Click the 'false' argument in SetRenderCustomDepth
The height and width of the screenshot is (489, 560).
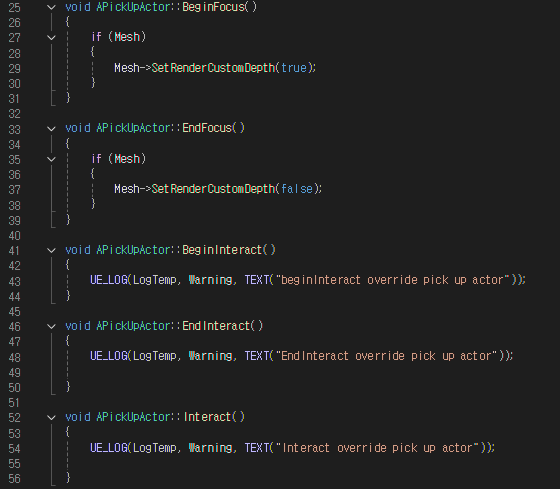coord(297,189)
